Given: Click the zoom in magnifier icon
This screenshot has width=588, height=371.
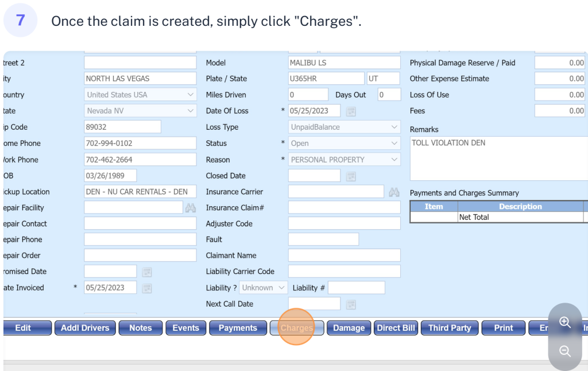Looking at the screenshot, I should click(564, 322).
